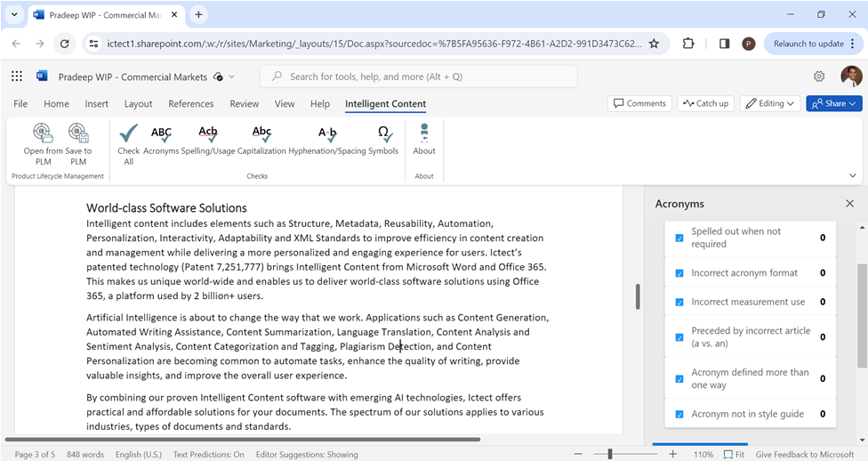The image size is (868, 461).
Task: Zoom out with minus button
Action: click(x=578, y=455)
